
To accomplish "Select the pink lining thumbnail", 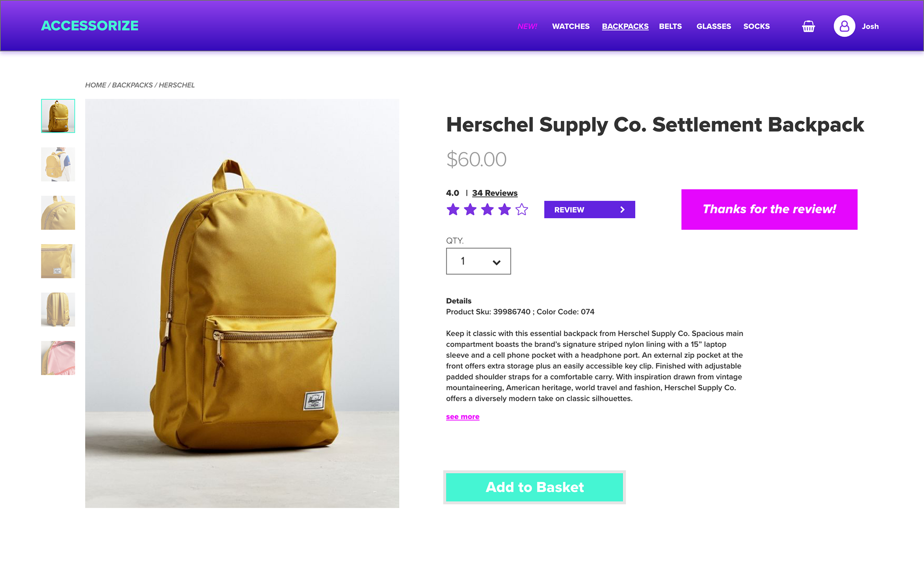I will [58, 358].
